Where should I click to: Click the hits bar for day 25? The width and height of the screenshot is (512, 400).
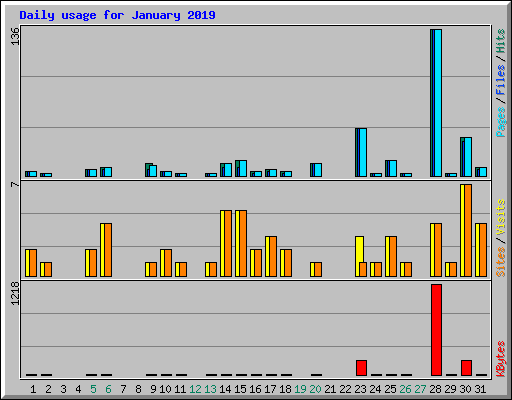[x=391, y=168]
